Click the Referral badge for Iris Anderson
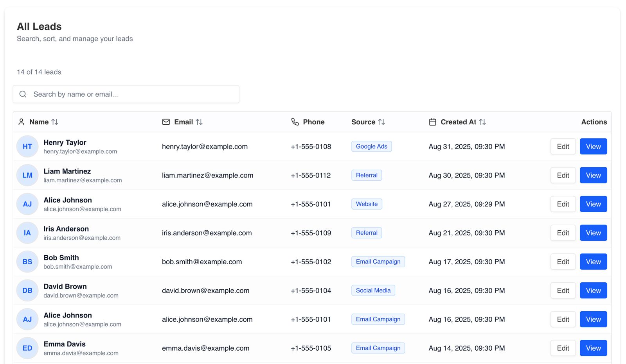This screenshot has height=364, width=626. [367, 233]
